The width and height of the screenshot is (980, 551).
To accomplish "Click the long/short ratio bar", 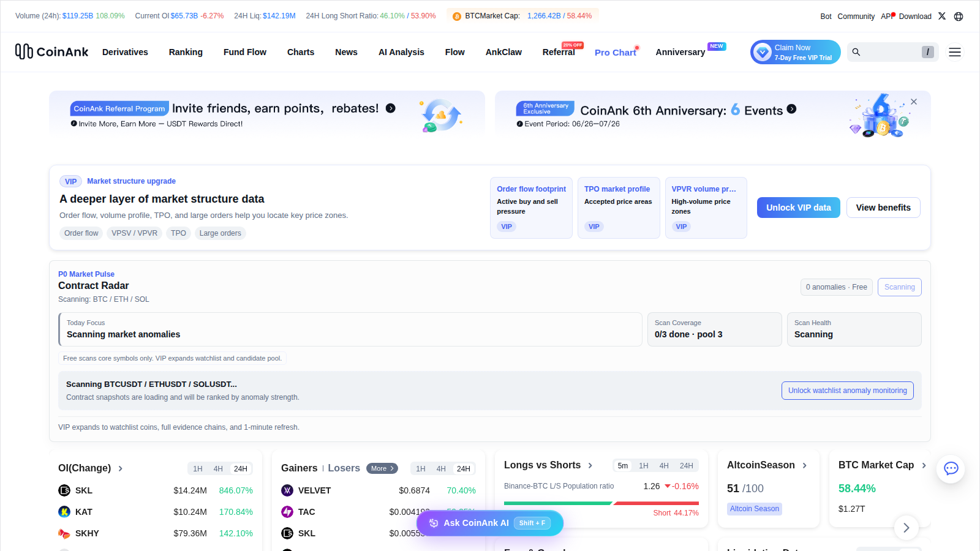I will coord(601,503).
